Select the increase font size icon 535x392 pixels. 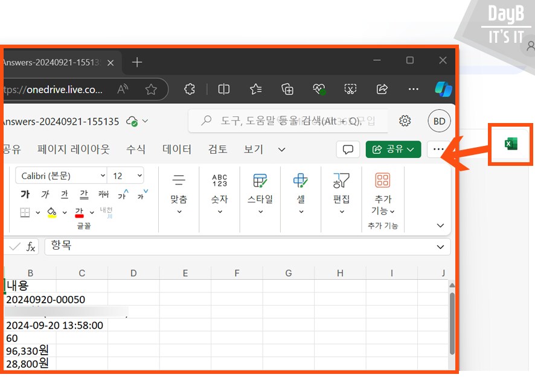(123, 194)
